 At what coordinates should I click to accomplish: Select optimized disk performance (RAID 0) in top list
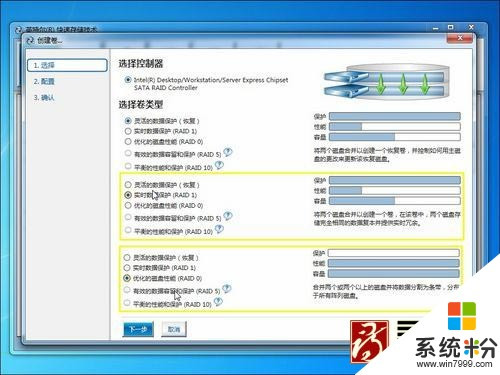[128, 142]
